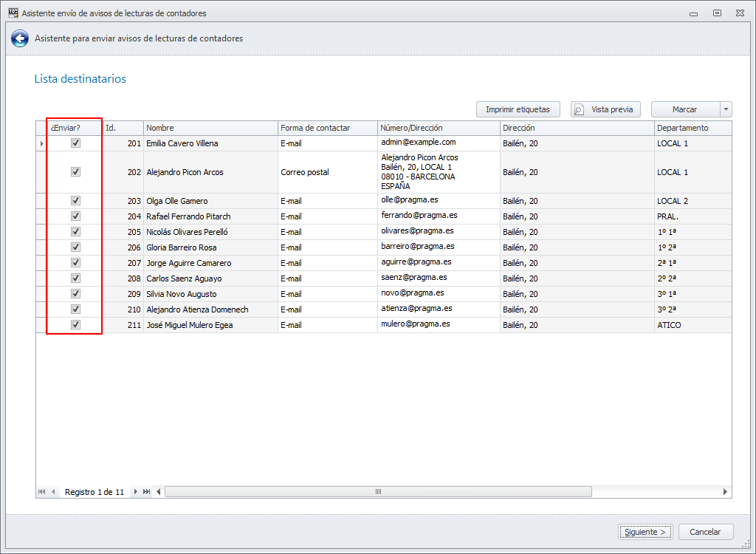Click aguirre@pragma.es cell
The width and height of the screenshot is (756, 554).
tap(439, 262)
